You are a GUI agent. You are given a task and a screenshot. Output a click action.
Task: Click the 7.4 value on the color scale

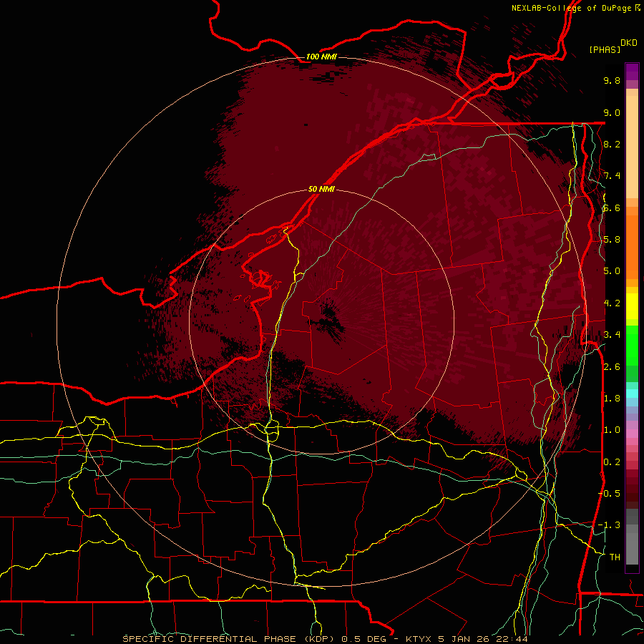612,176
